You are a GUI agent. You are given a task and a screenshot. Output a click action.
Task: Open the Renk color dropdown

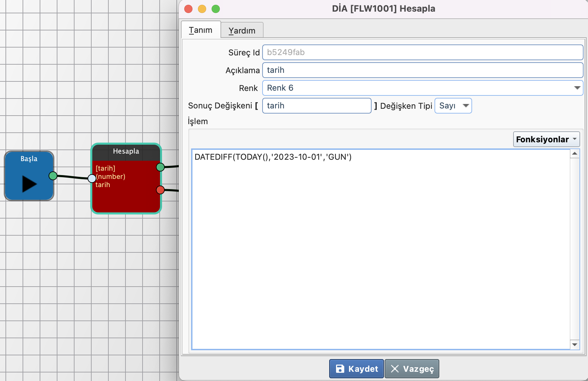(x=422, y=88)
